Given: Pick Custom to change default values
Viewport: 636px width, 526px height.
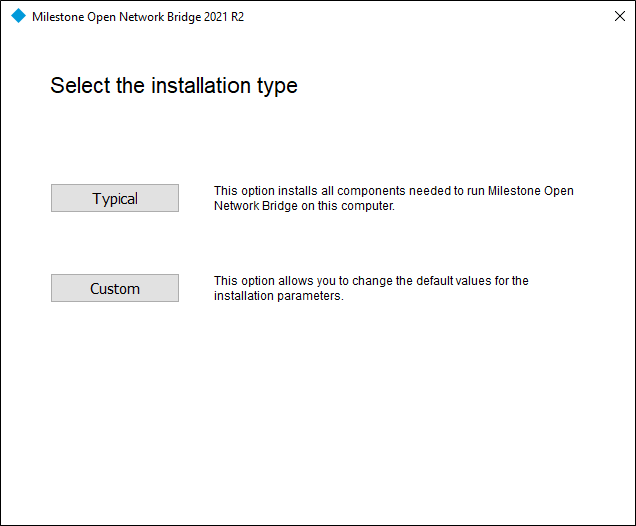Looking at the screenshot, I should click(115, 288).
